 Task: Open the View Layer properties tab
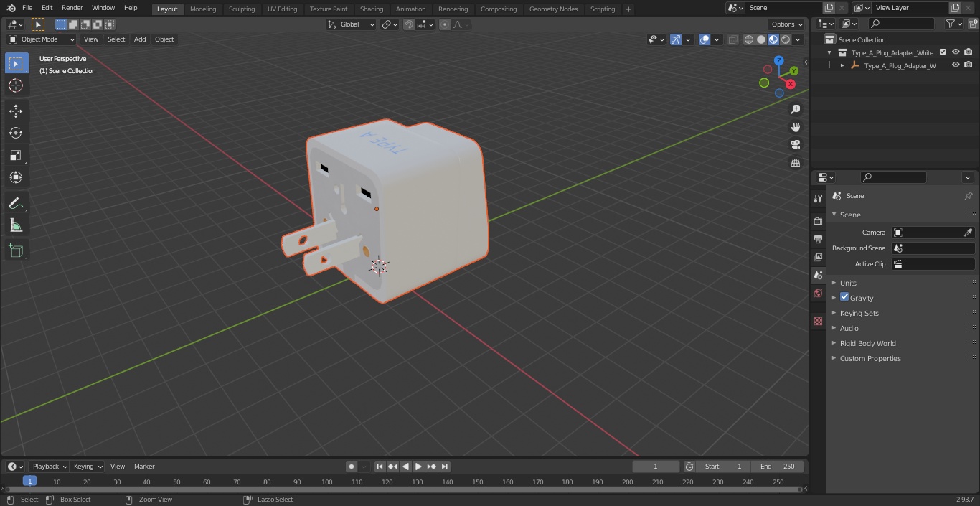[x=818, y=257]
